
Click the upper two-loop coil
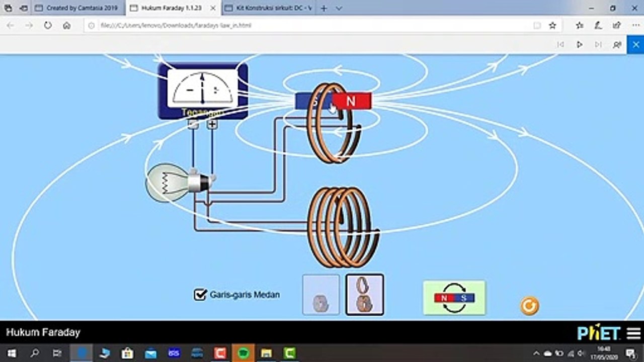point(334,123)
